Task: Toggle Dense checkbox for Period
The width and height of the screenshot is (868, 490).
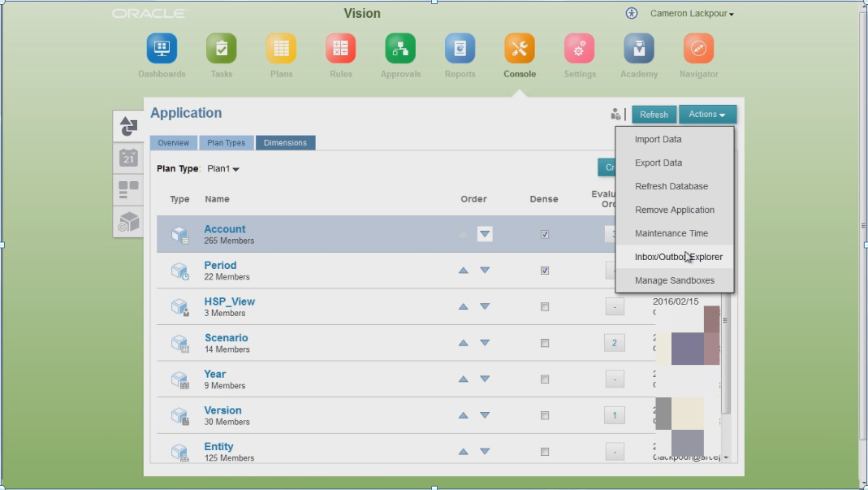Action: [545, 271]
